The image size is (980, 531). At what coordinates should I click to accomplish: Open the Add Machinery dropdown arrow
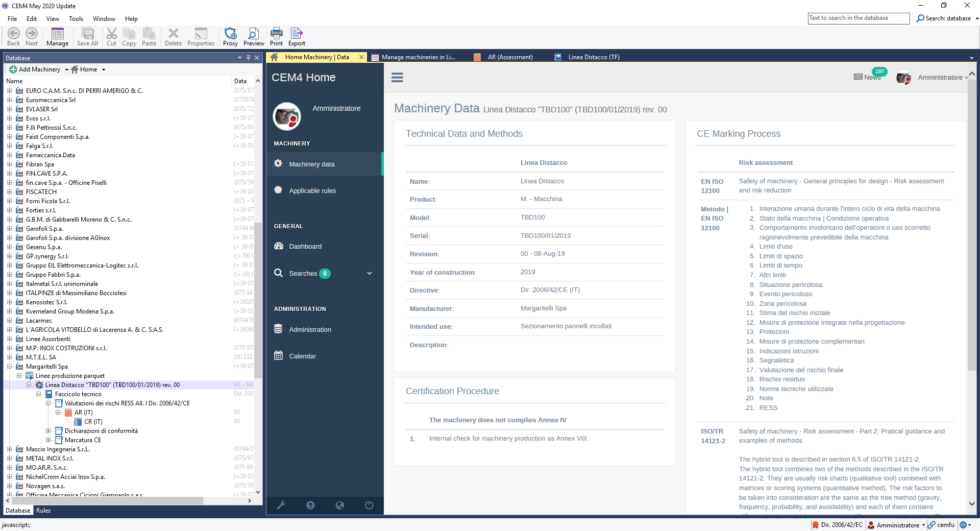(x=66, y=70)
